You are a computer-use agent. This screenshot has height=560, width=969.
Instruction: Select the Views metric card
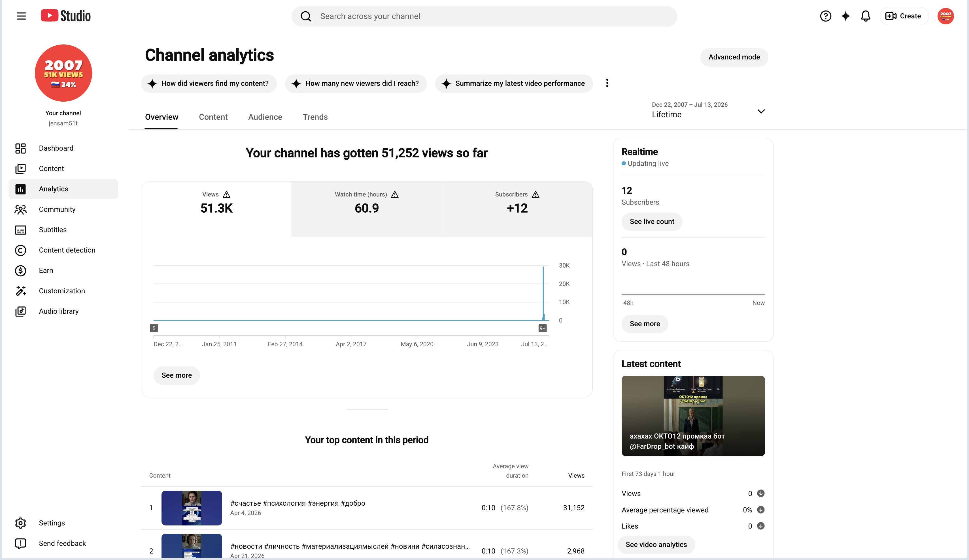point(216,209)
